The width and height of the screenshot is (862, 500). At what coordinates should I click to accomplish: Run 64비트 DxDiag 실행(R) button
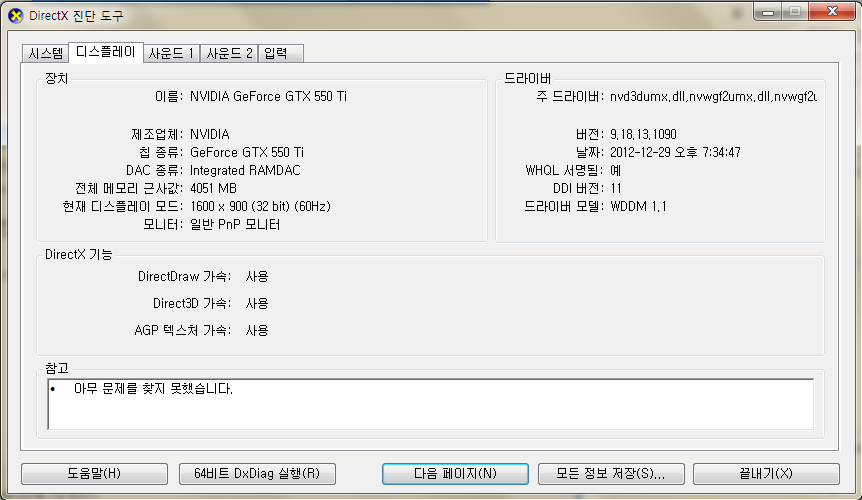257,474
